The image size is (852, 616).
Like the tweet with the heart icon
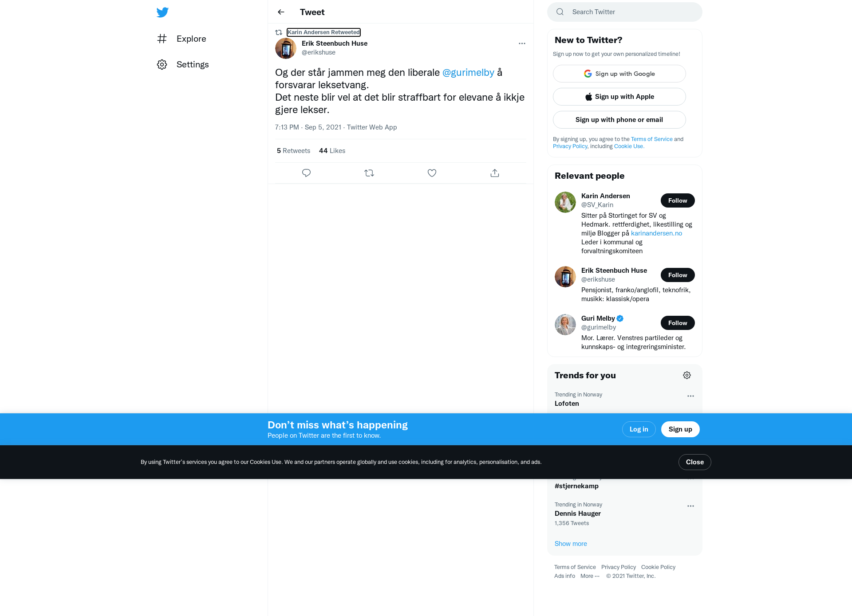tap(432, 173)
